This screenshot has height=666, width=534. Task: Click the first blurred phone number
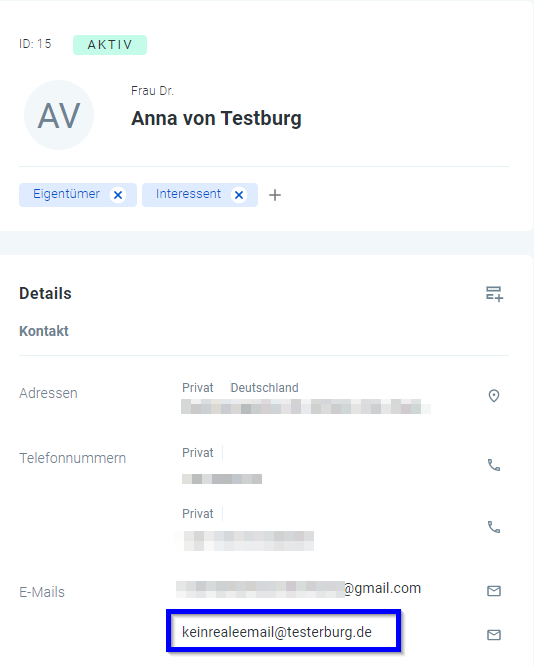pyautogui.click(x=222, y=479)
